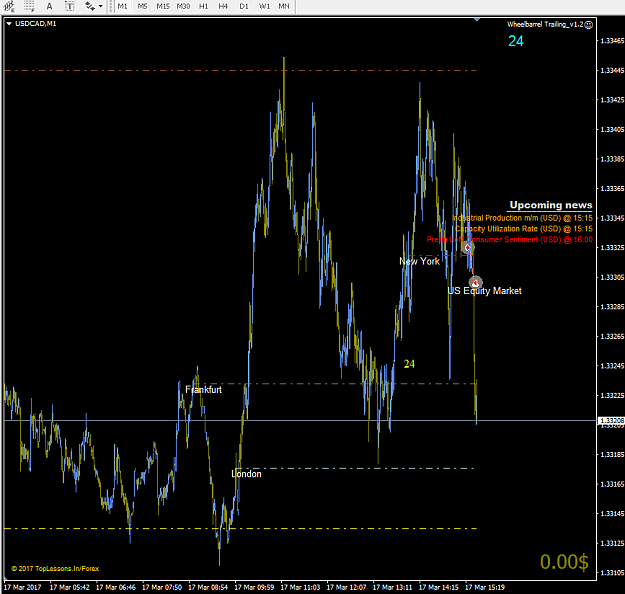625x594 pixels.
Task: Switch chart to the M15 timeframe
Action: coord(163,6)
